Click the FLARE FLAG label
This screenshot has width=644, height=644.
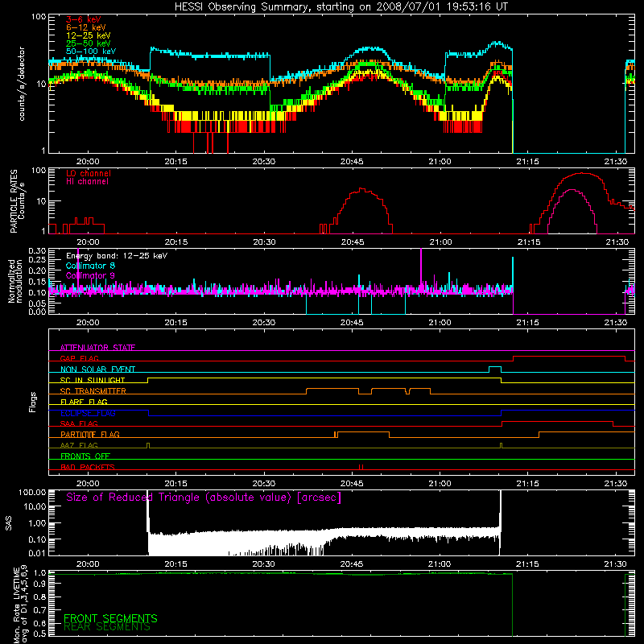84,402
